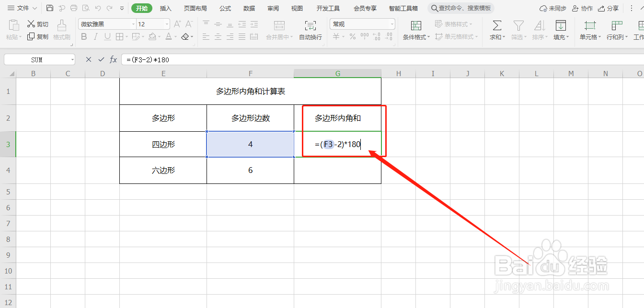Enable wrap text (自动换行)

pos(310,29)
